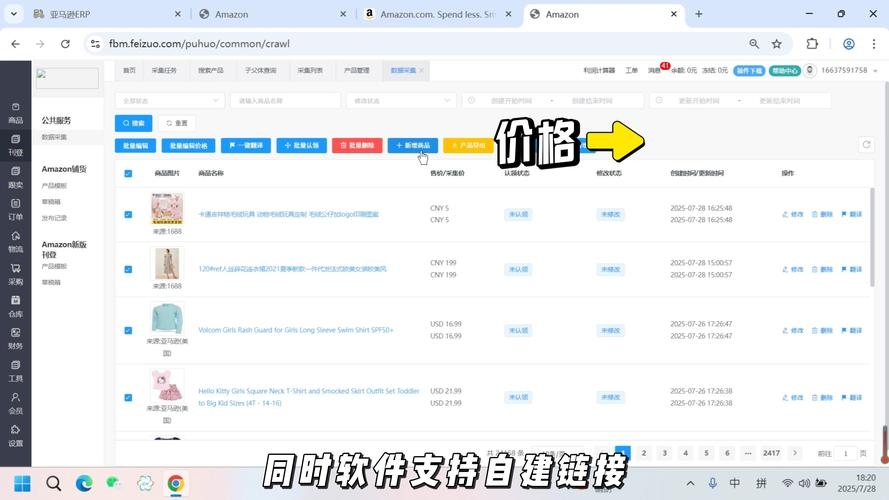This screenshot has height=500, width=889.
Task: Switch to the 子父体查询 tab
Action: point(260,70)
